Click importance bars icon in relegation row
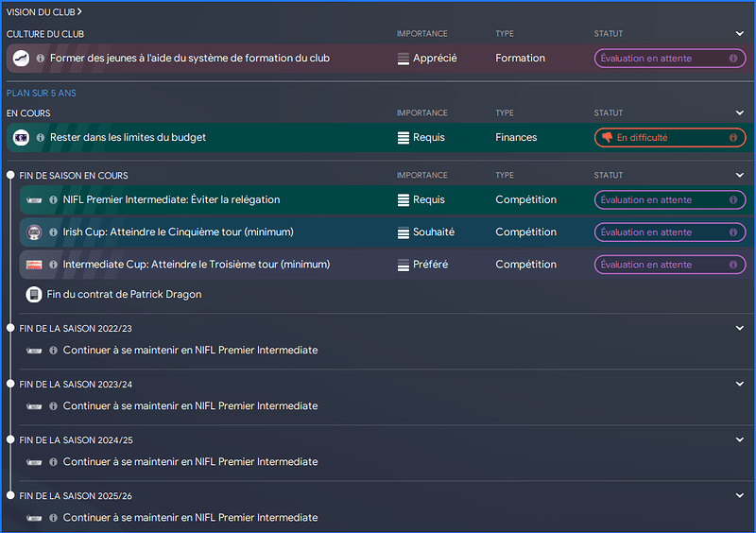Screen dimensions: 756x533 tap(404, 200)
